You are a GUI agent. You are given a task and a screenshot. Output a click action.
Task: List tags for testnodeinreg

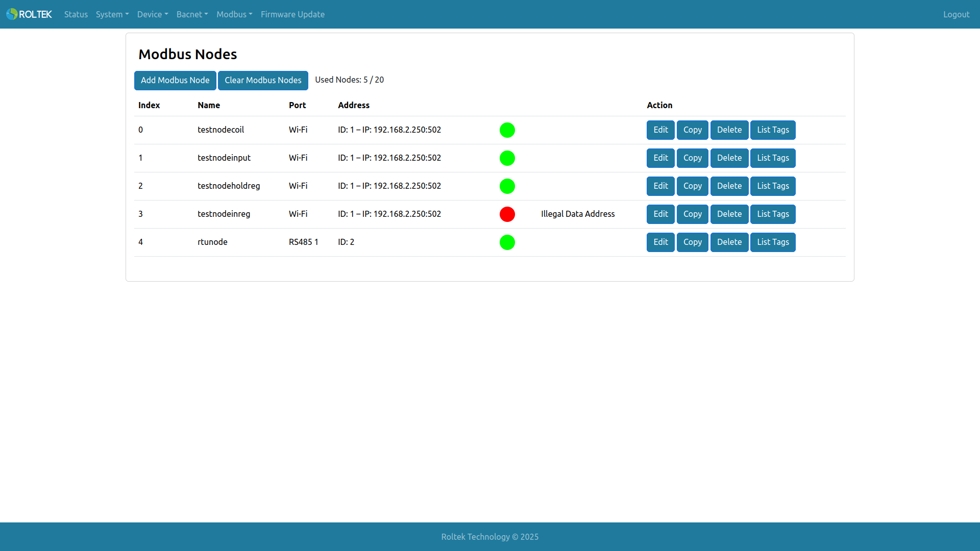click(773, 214)
